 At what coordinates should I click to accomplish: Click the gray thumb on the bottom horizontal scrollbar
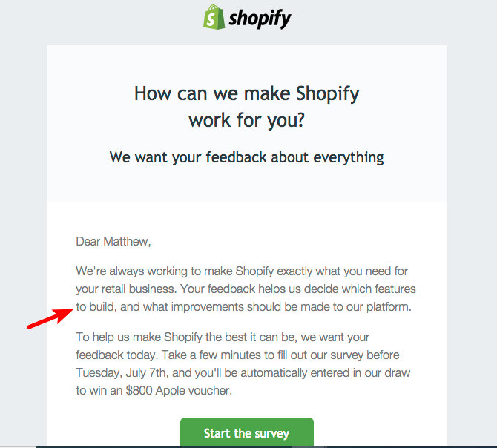point(307,447)
